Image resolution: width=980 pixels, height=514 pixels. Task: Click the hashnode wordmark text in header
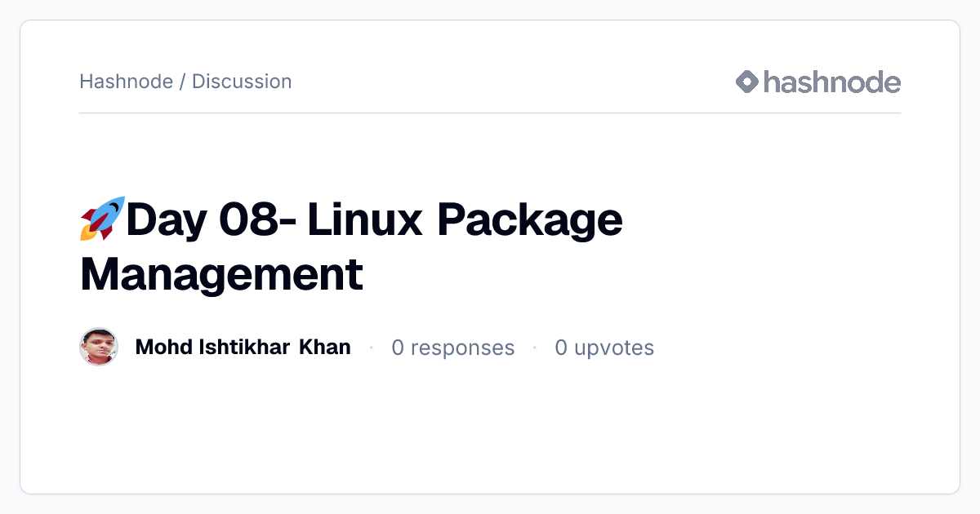click(832, 82)
